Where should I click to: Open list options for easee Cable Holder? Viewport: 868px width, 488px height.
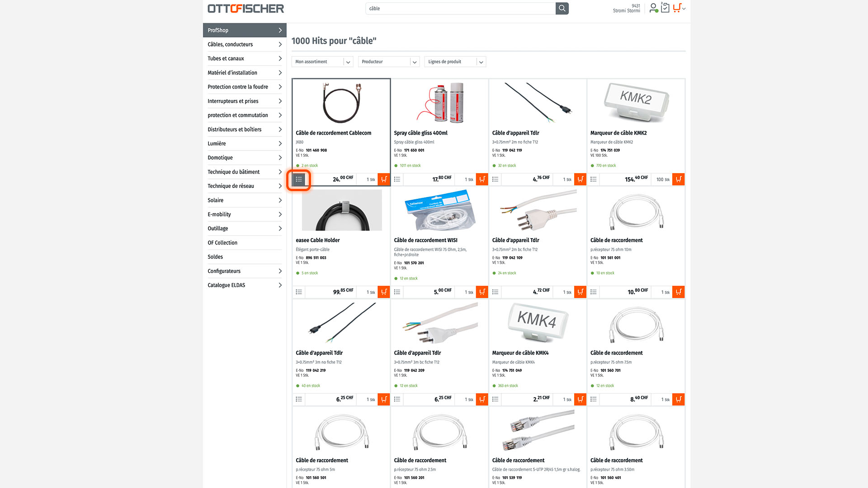[x=299, y=292]
